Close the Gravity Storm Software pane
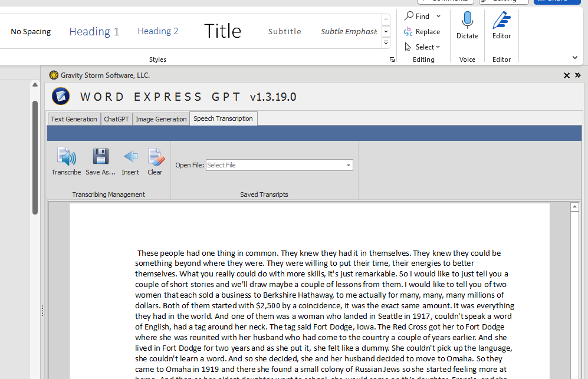The image size is (588, 379). click(x=567, y=75)
